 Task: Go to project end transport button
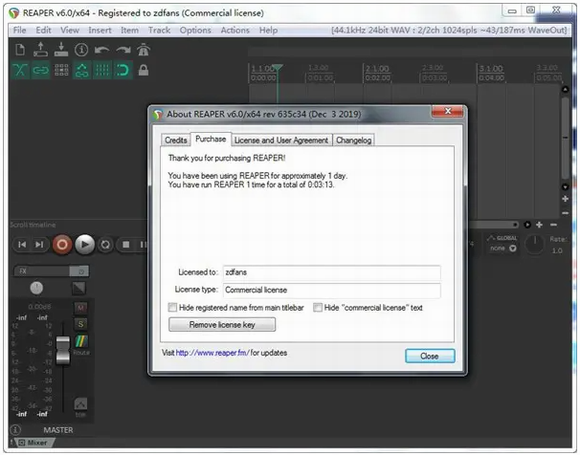[39, 245]
